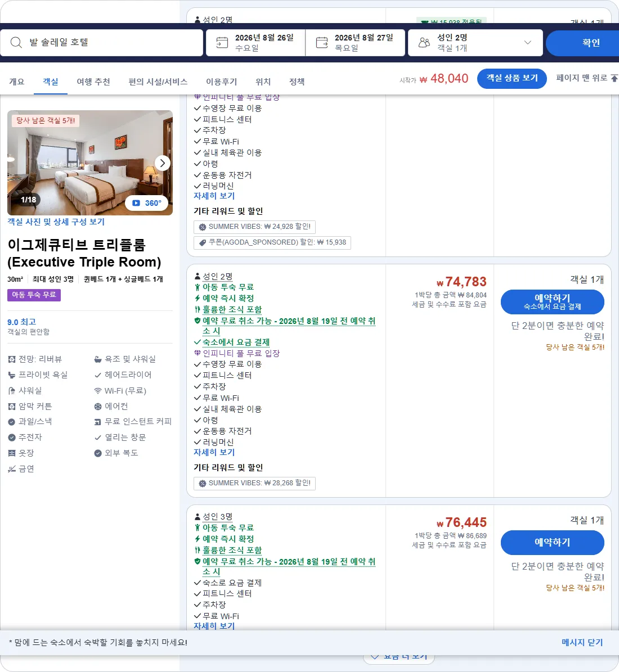
Task: Click the 9.0 최고 rating text
Action: [x=22, y=322]
